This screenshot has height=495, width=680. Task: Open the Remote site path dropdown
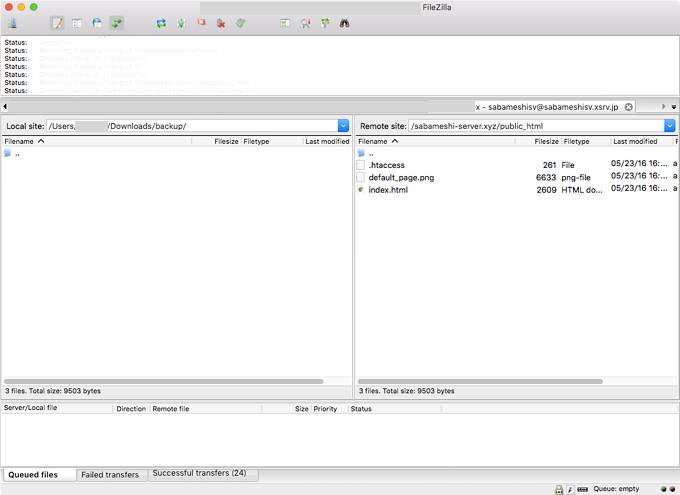pos(670,126)
